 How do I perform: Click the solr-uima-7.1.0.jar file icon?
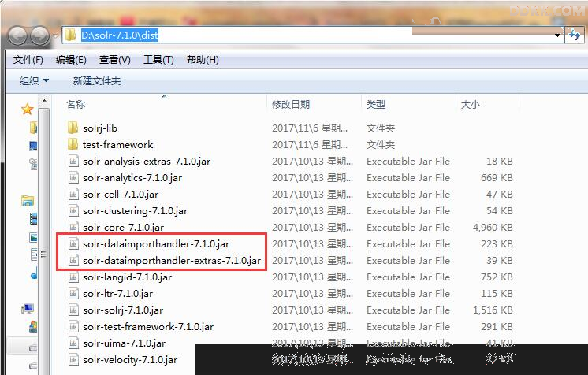click(x=73, y=343)
